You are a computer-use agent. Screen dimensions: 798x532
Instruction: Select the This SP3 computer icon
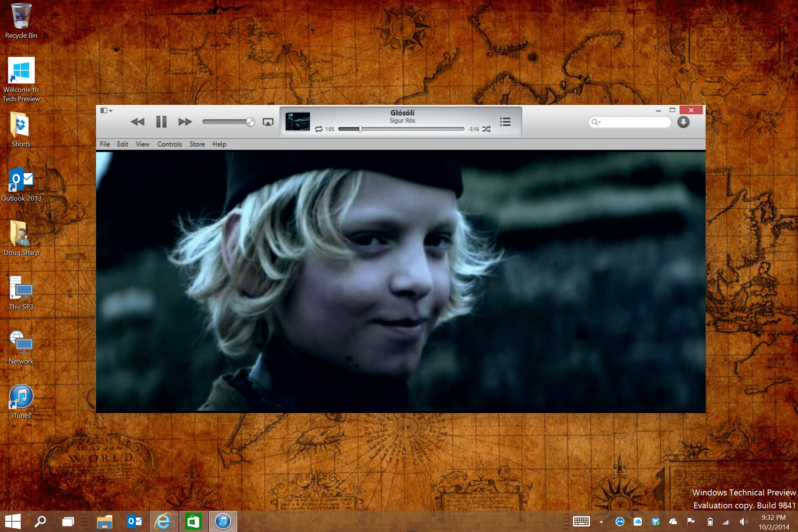[21, 293]
